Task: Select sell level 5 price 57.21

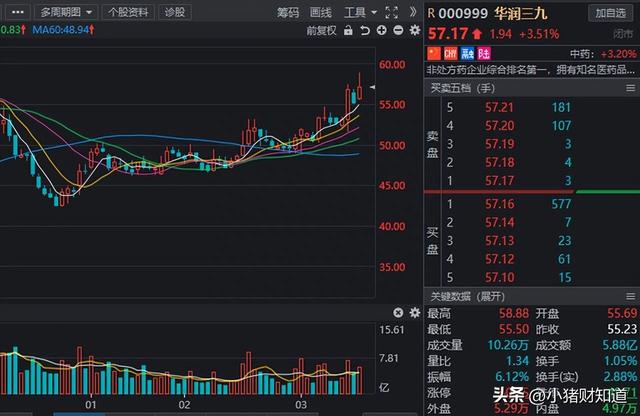Action: (499, 107)
